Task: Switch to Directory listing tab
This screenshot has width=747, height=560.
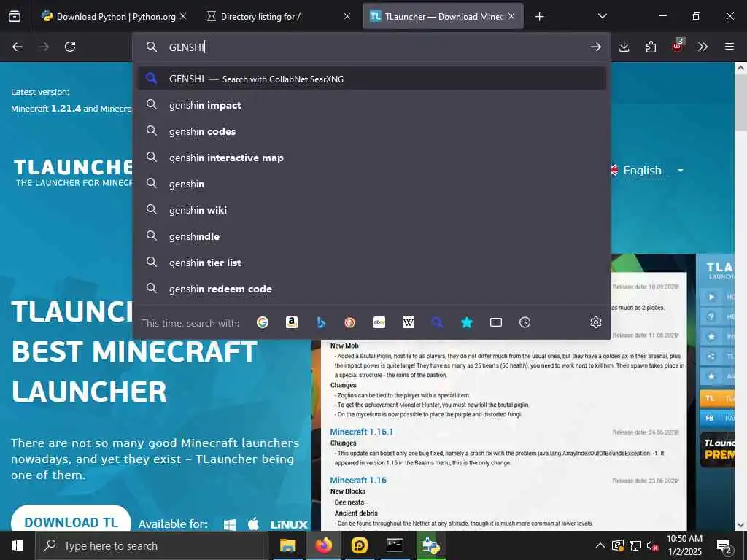Action: 279,16
